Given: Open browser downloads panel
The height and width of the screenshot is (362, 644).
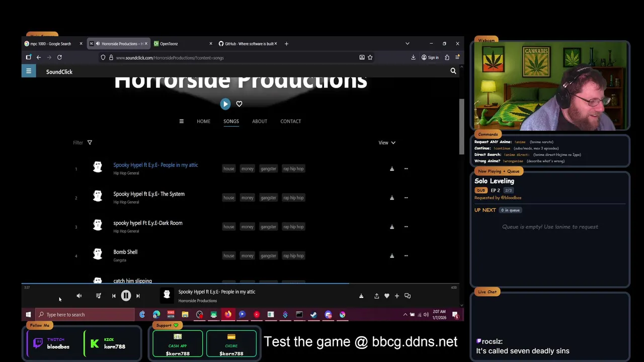Looking at the screenshot, I should point(413,58).
